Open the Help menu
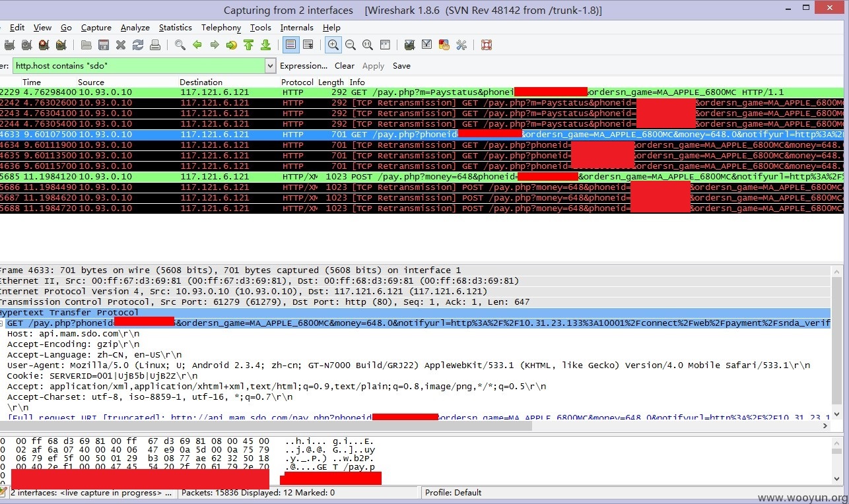Image resolution: width=849 pixels, height=504 pixels. pos(331,28)
